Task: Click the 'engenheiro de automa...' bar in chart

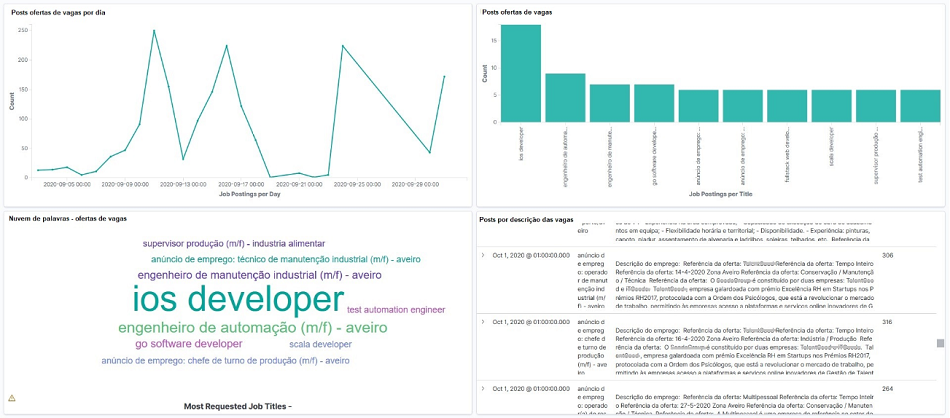Action: pyautogui.click(x=565, y=98)
